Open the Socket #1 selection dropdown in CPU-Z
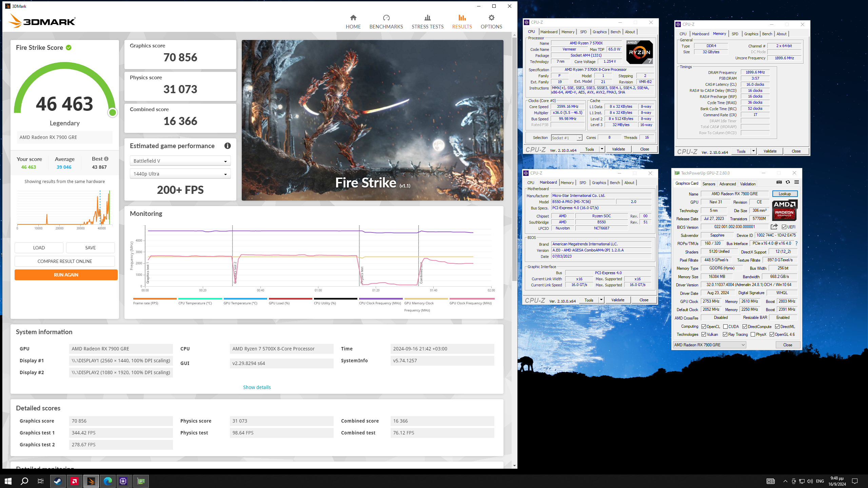Screen dimensions: 868x488 click(567, 138)
